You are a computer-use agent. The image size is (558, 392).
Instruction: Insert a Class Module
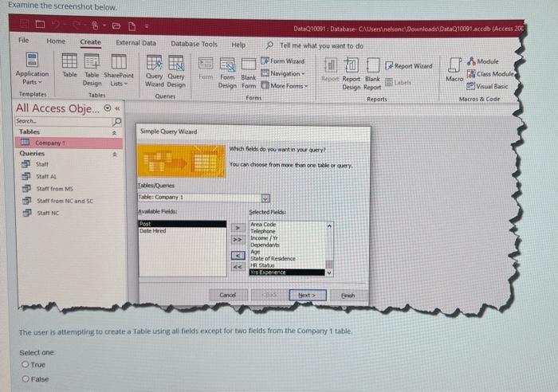point(491,74)
